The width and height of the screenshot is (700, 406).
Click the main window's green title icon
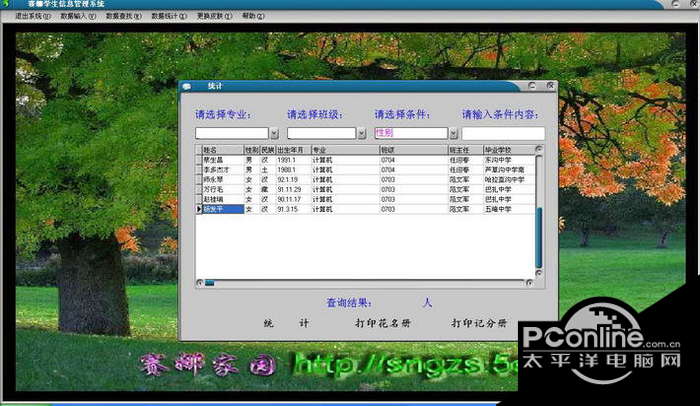click(x=4, y=4)
